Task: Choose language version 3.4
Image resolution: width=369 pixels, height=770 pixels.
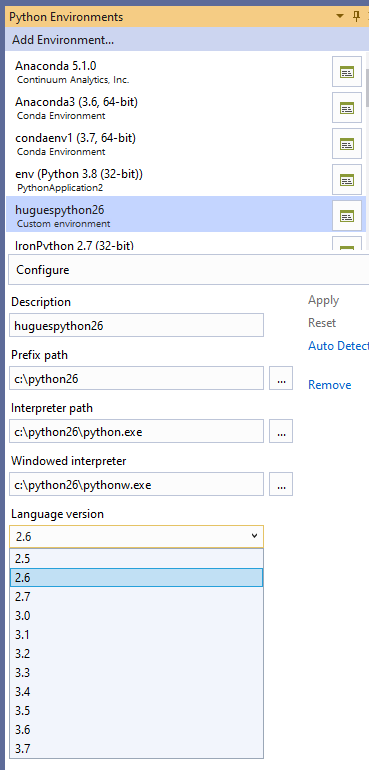Action: [137, 692]
